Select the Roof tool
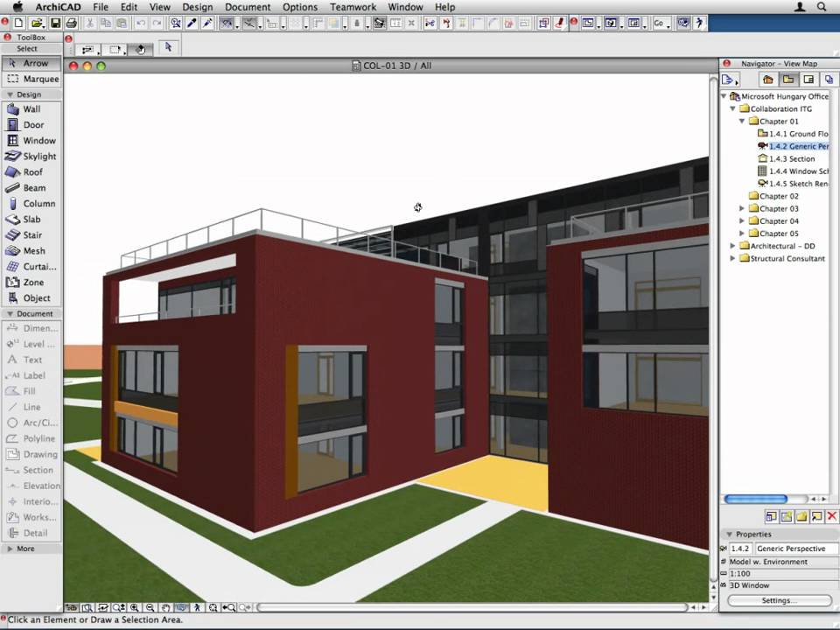 [31, 172]
